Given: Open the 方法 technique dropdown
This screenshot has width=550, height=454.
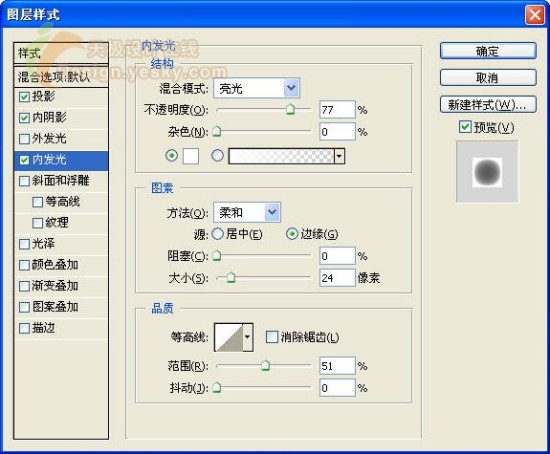Looking at the screenshot, I should (247, 212).
